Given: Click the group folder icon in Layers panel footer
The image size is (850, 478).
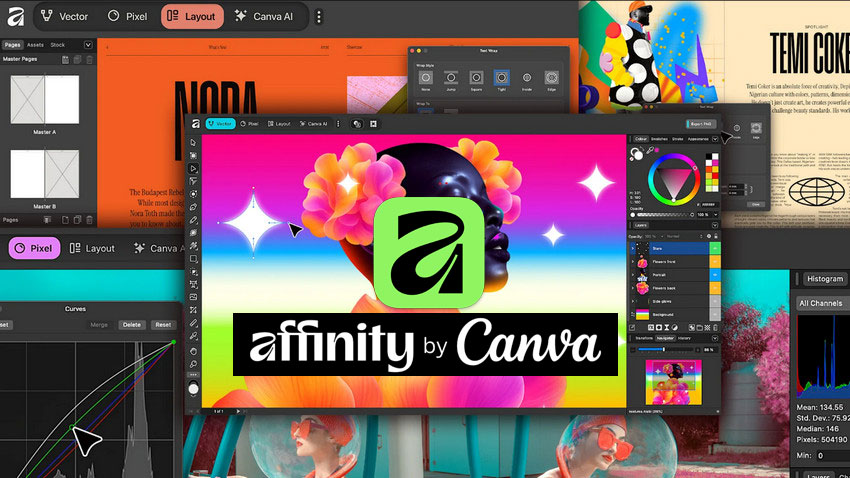Looking at the screenshot, I should point(700,327).
